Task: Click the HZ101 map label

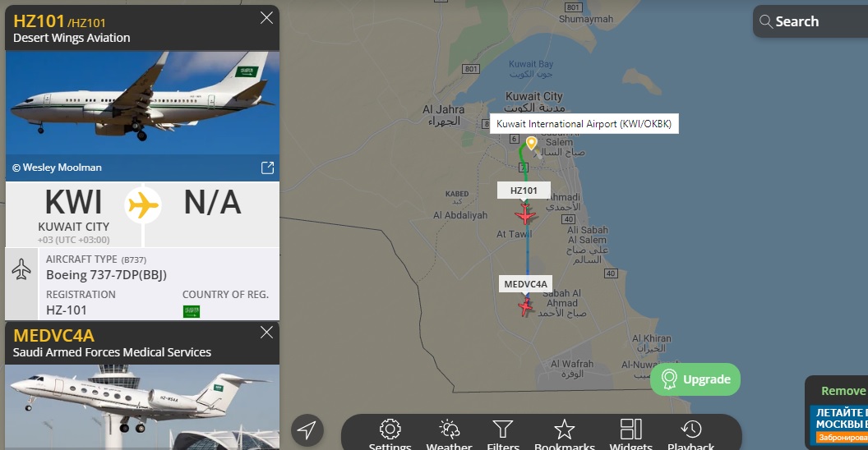Action: point(524,191)
